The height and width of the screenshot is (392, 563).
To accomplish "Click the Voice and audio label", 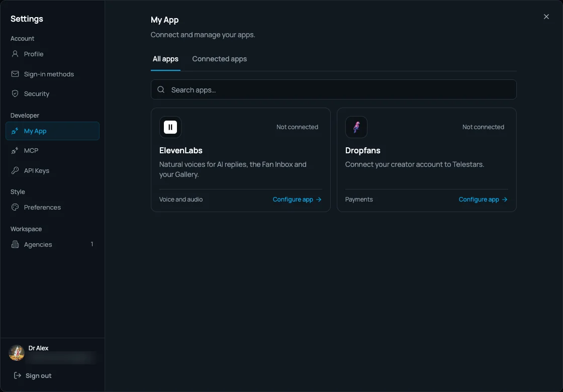I will click(x=181, y=199).
